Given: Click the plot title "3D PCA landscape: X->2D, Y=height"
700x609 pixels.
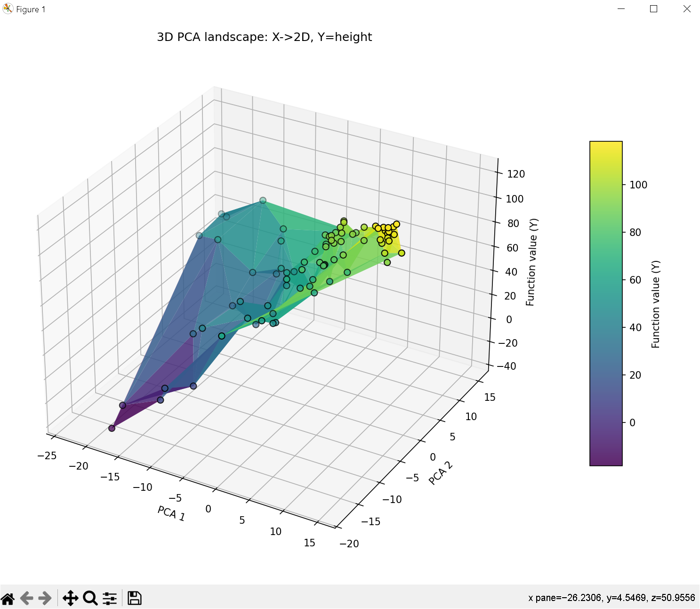Looking at the screenshot, I should click(x=264, y=37).
